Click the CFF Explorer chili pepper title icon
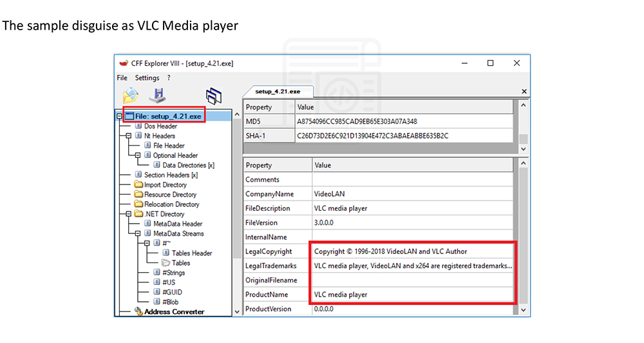644x343 pixels. pos(123,63)
